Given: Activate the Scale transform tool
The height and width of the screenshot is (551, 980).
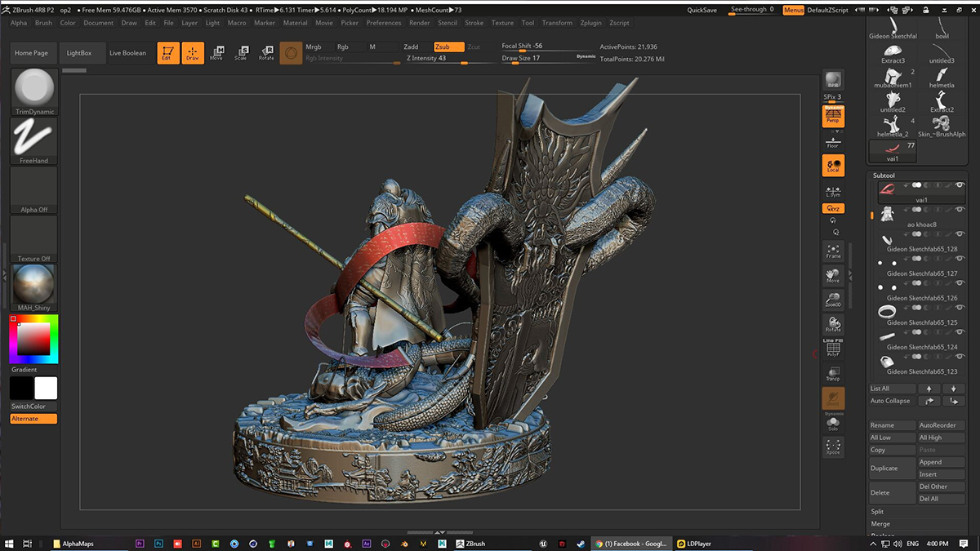Looking at the screenshot, I should click(241, 53).
